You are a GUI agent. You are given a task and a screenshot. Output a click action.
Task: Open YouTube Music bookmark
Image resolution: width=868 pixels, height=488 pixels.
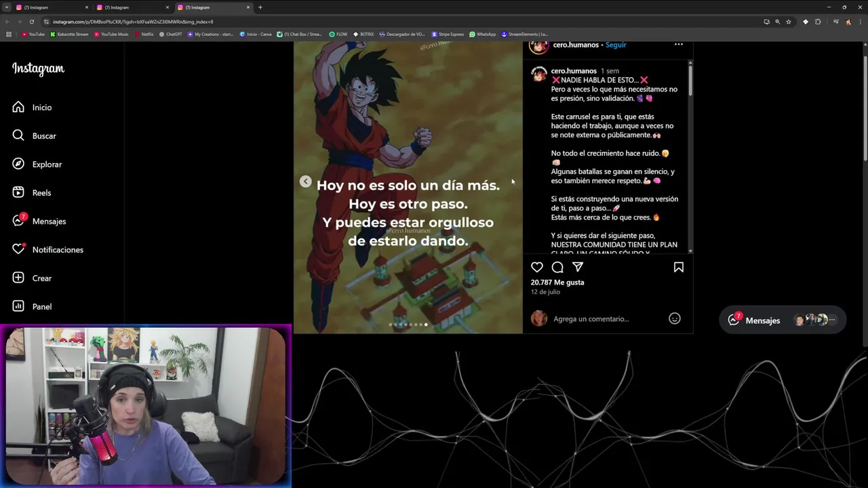[111, 34]
